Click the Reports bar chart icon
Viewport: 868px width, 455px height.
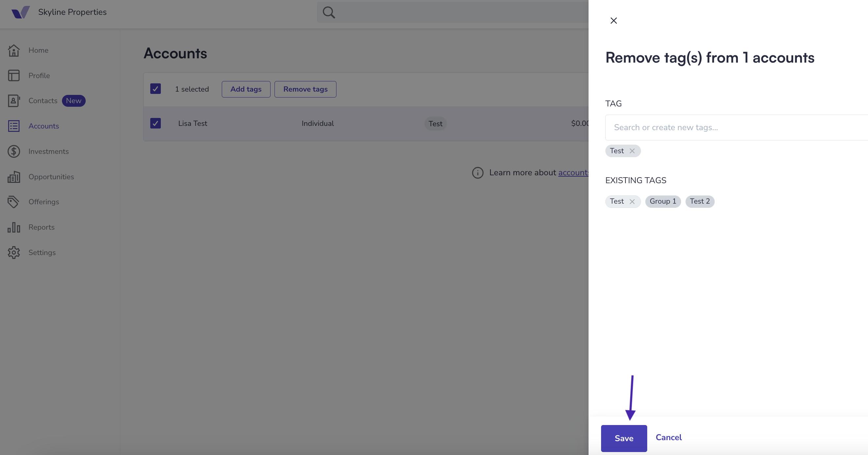[x=14, y=227]
